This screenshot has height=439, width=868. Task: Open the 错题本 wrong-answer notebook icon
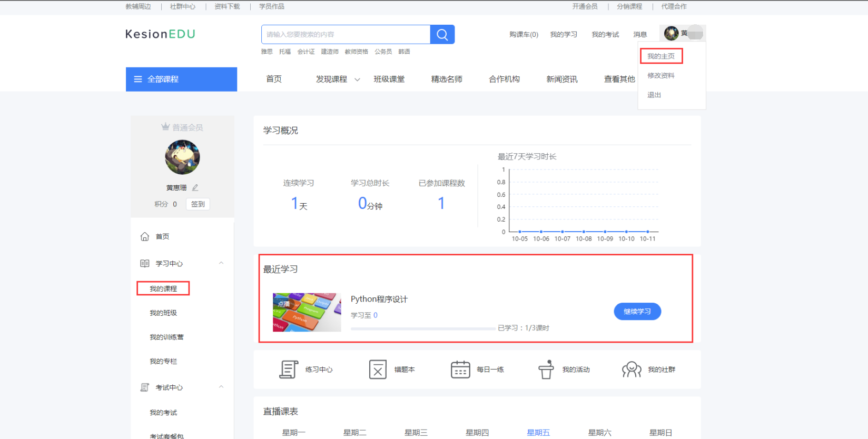tap(378, 370)
